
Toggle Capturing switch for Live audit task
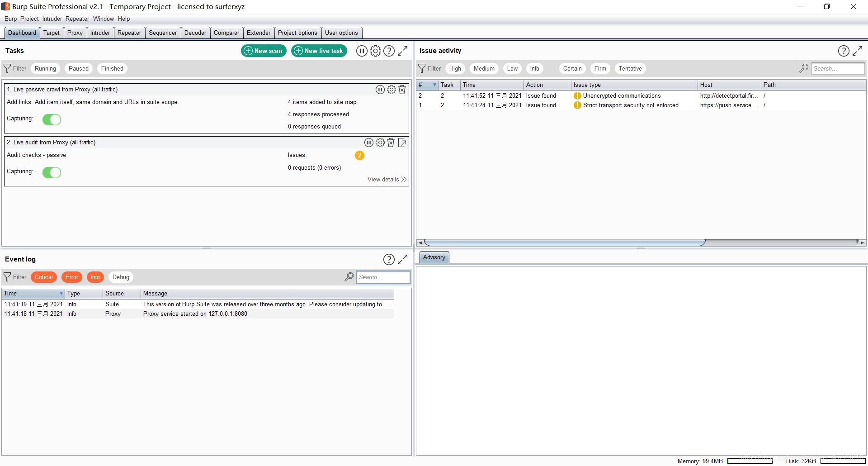pos(52,172)
